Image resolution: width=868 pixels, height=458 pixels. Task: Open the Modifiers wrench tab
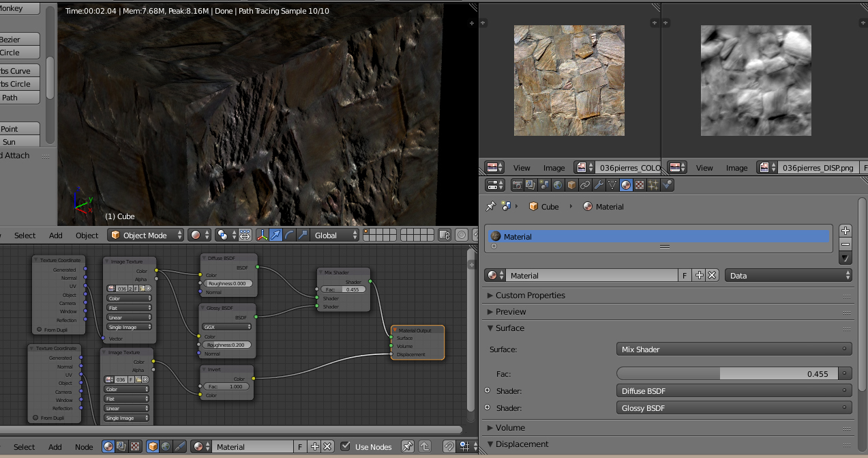[599, 185]
